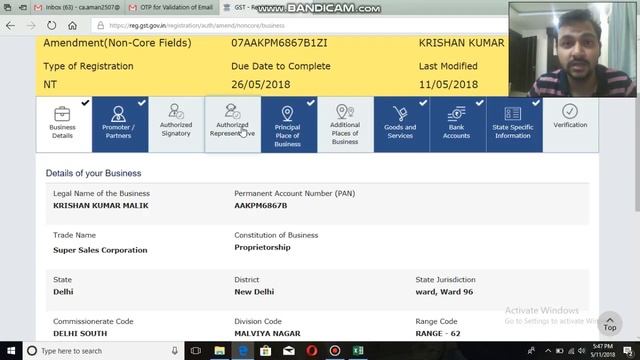Open Excel from the taskbar
This screenshot has height=360, width=640.
[358, 351]
